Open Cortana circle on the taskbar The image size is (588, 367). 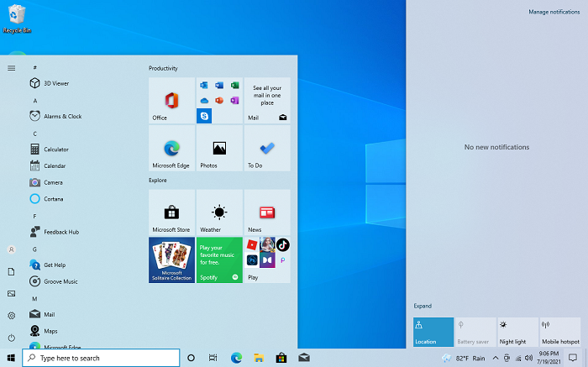(x=191, y=358)
